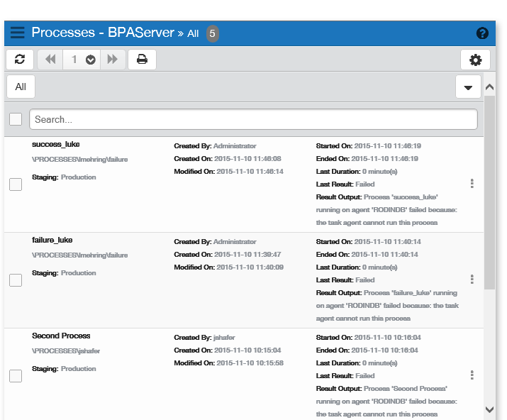507x420 pixels.
Task: Open actions menu for failure_luke process
Action: coord(472,280)
